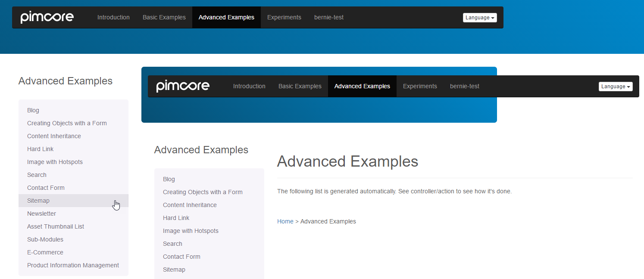
Task: Open the Language dropdown in the top navigation bar
Action: (480, 18)
